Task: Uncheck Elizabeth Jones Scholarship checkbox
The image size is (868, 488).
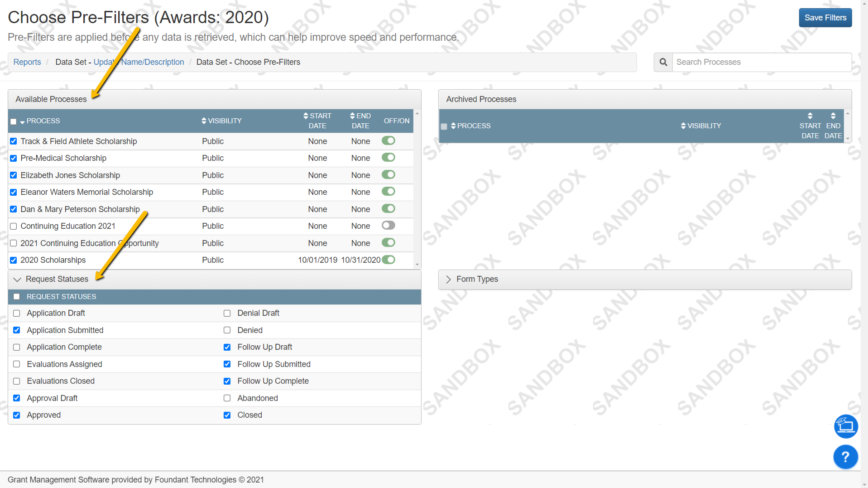Action: coord(14,175)
